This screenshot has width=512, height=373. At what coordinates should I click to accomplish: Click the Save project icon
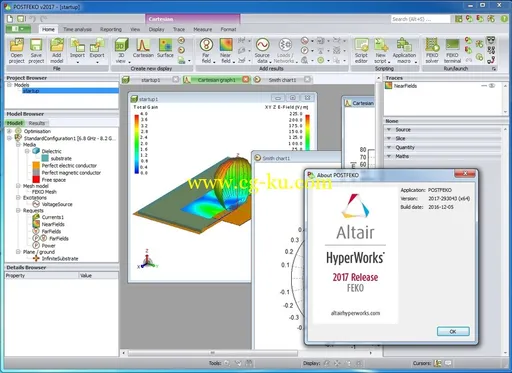pos(36,51)
